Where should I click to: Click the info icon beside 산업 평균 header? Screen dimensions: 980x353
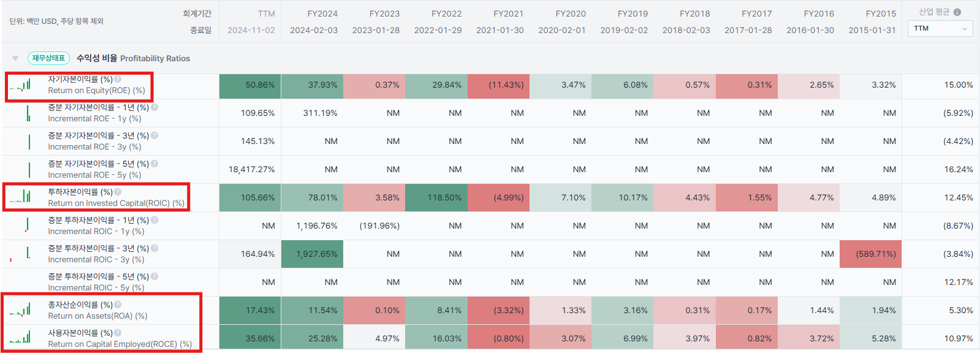957,12
